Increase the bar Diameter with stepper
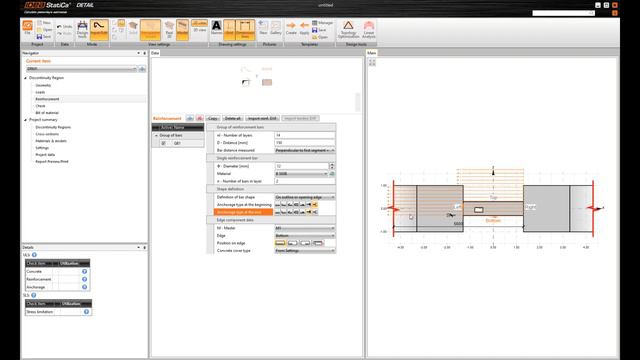The image size is (640, 360). coord(332,164)
